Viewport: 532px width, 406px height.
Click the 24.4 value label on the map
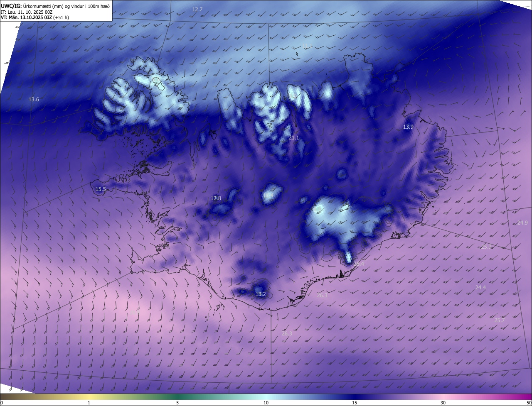coord(480,287)
